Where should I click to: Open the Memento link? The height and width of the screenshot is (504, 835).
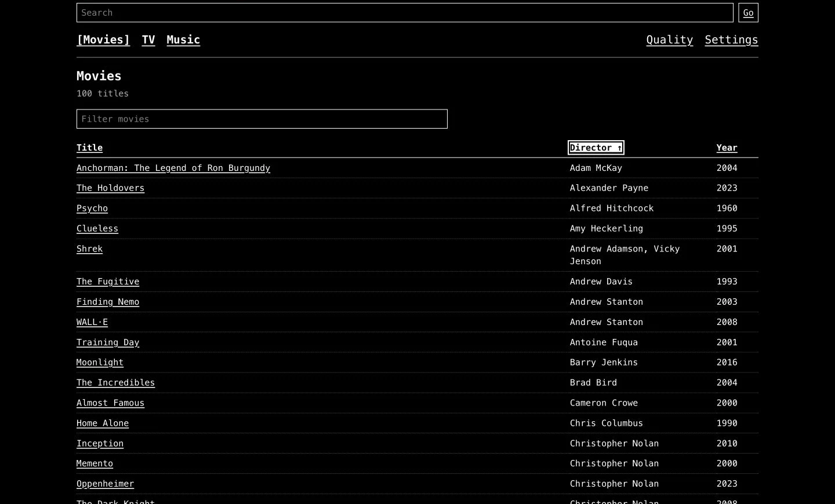click(x=95, y=463)
